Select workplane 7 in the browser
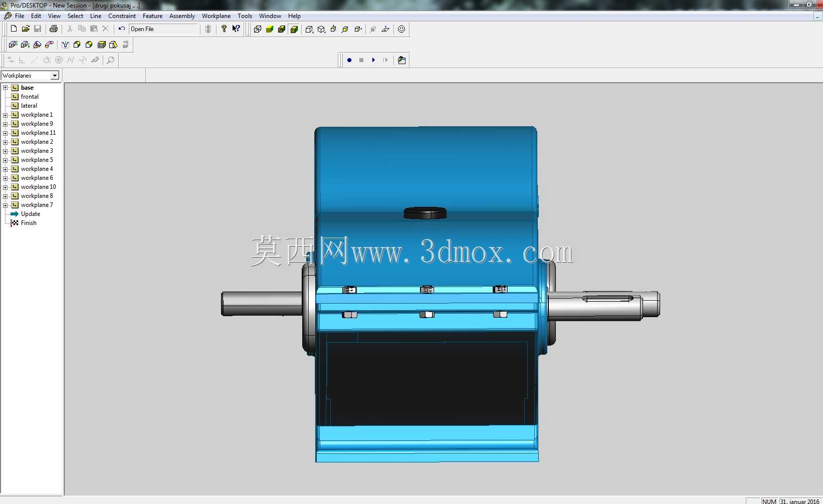Viewport: 823px width, 504px height. tap(37, 205)
